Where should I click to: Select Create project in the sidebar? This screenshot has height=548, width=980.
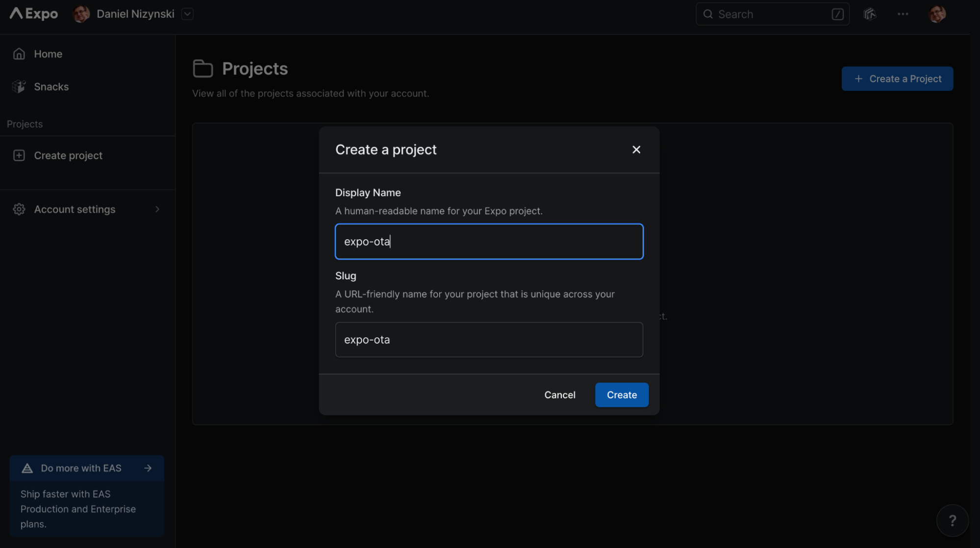coord(68,155)
